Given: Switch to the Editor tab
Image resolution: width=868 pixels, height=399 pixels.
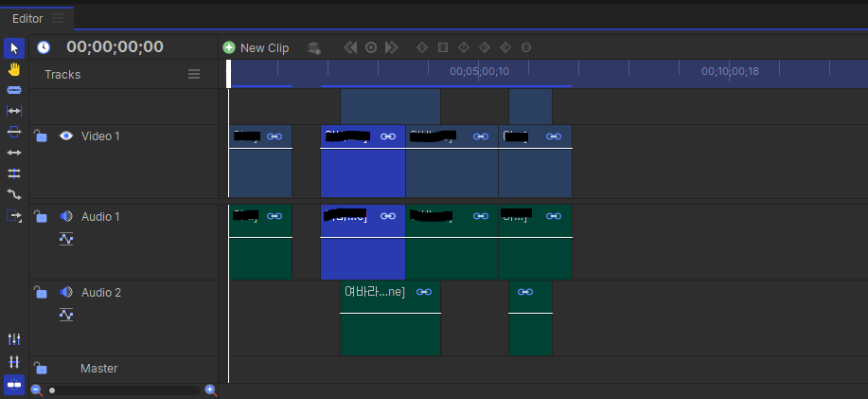Looking at the screenshot, I should click(27, 19).
